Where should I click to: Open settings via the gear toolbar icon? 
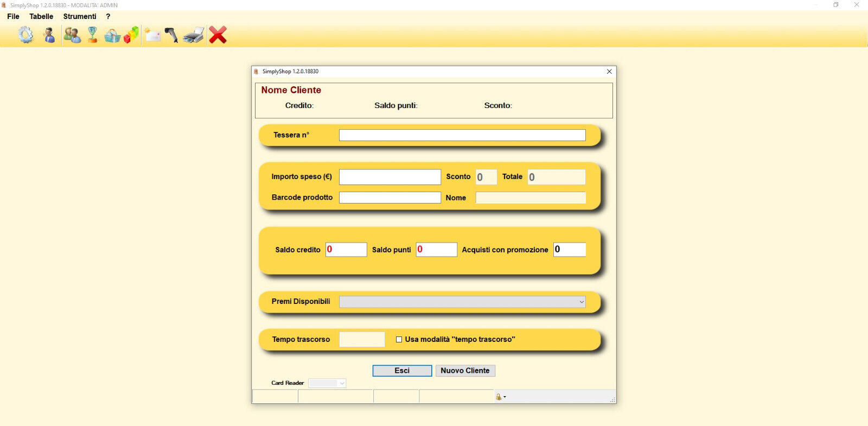[x=25, y=35]
